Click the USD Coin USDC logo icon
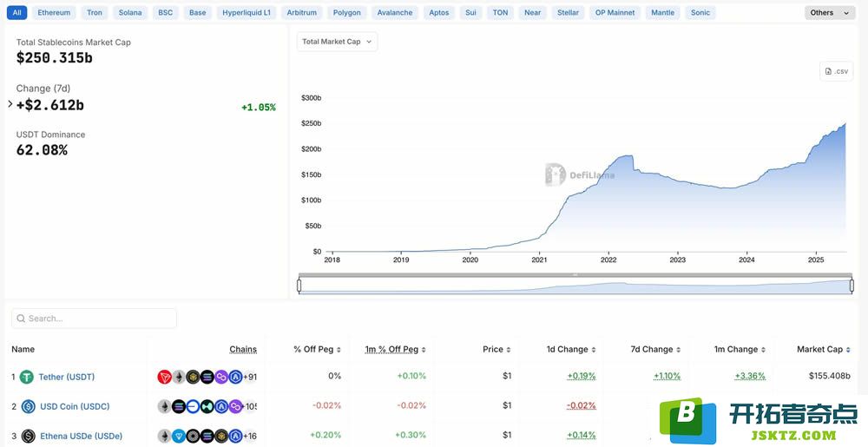Image resolution: width=868 pixels, height=447 pixels. point(29,406)
